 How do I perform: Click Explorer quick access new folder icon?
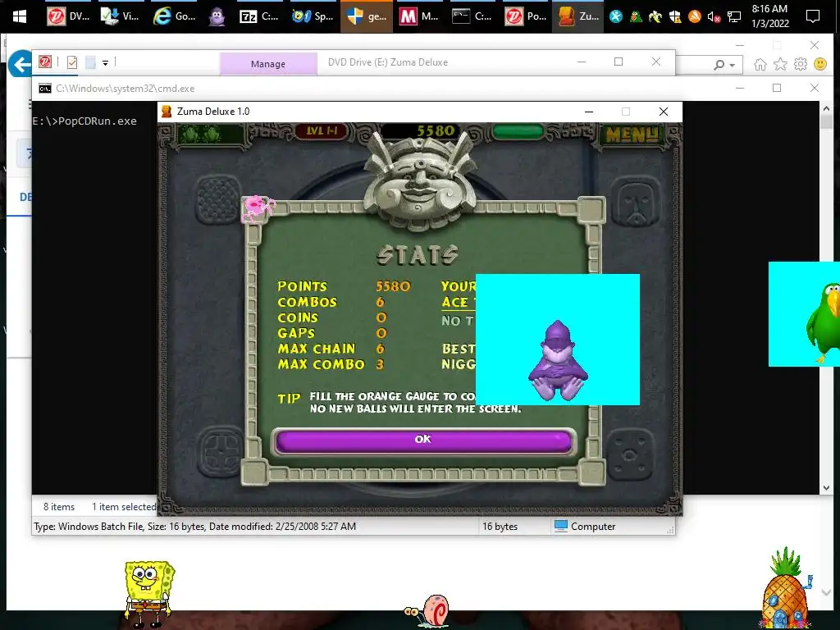pyautogui.click(x=90, y=62)
